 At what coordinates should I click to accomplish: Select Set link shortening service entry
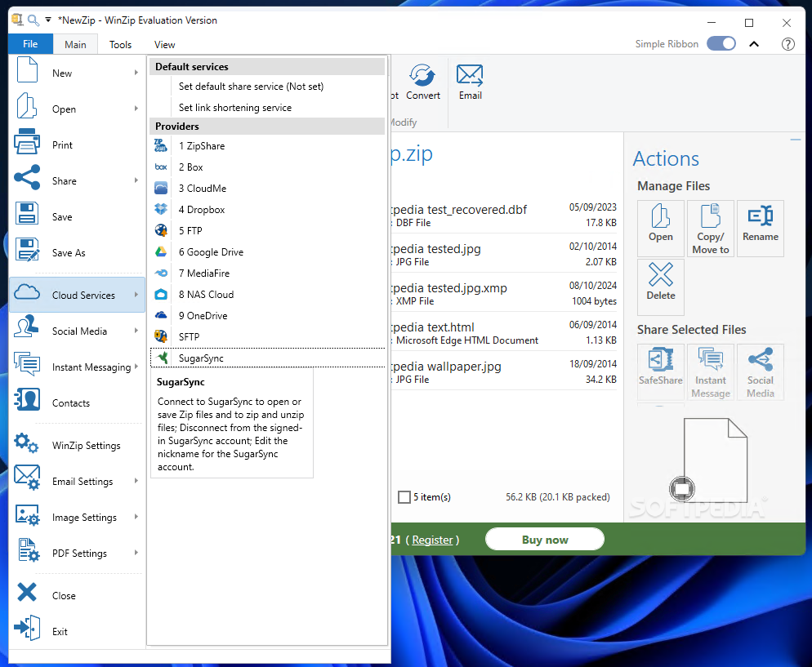coord(267,108)
